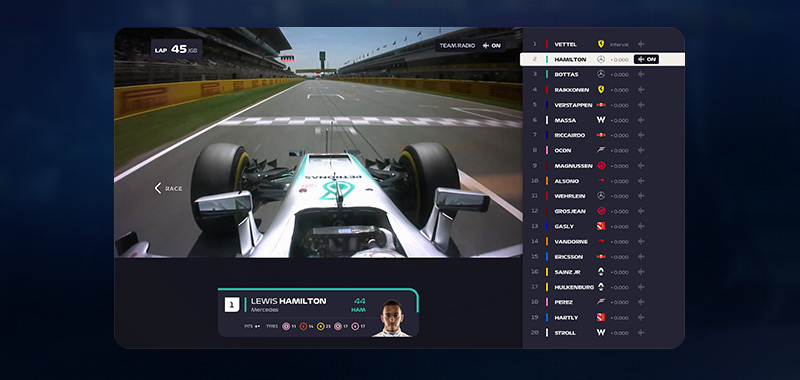The width and height of the screenshot is (800, 380).
Task: Click Lewis Hamilton's driver portrait
Action: coord(391,318)
